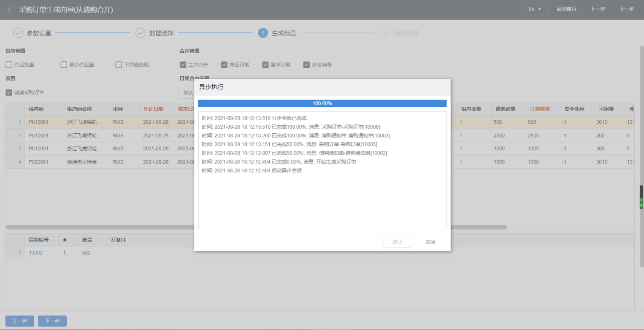Viewport: 644px width, 330px height.
Task: Select row 4 supplier P020001
Action: 39,162
